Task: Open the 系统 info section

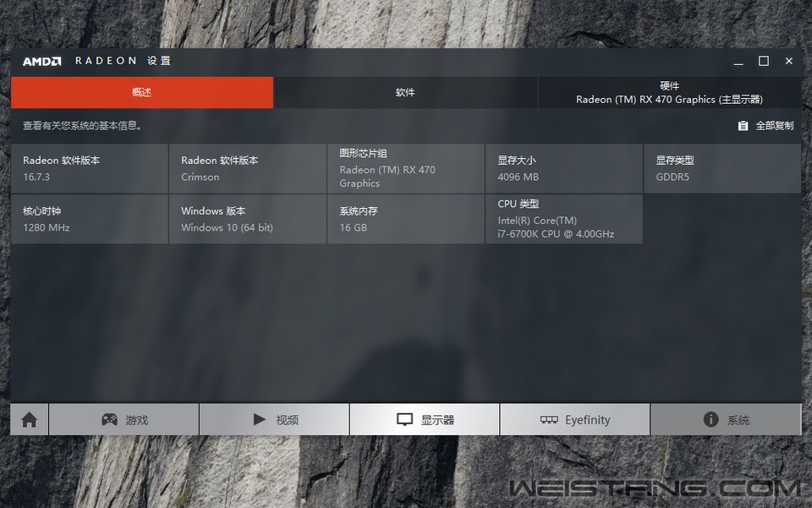Action: pos(726,420)
